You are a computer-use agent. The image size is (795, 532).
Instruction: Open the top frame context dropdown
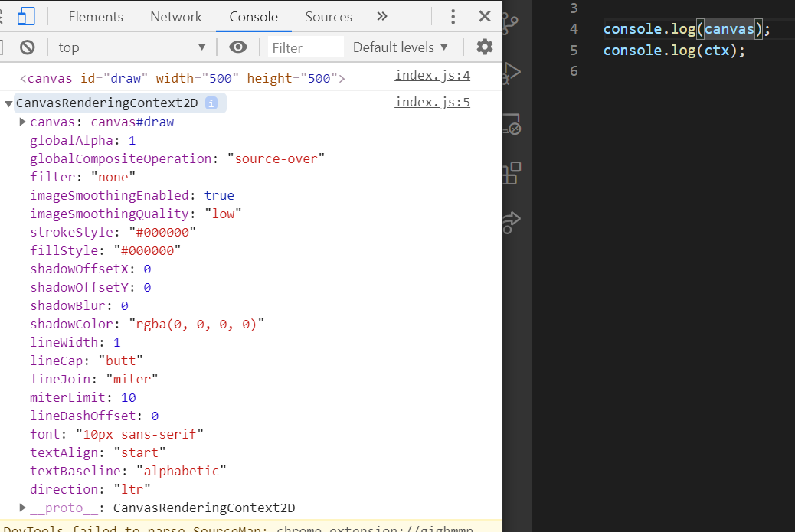pos(132,47)
